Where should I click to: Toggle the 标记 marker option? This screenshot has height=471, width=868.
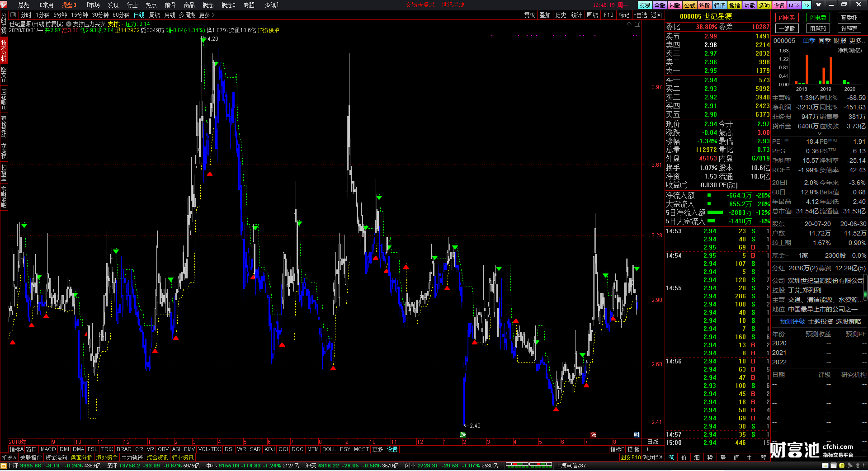click(x=624, y=15)
